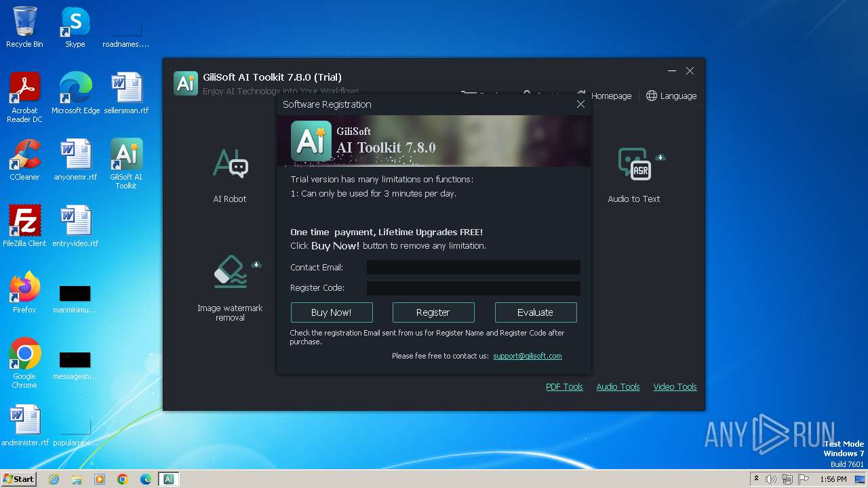Open the volume tray icon

click(x=771, y=479)
